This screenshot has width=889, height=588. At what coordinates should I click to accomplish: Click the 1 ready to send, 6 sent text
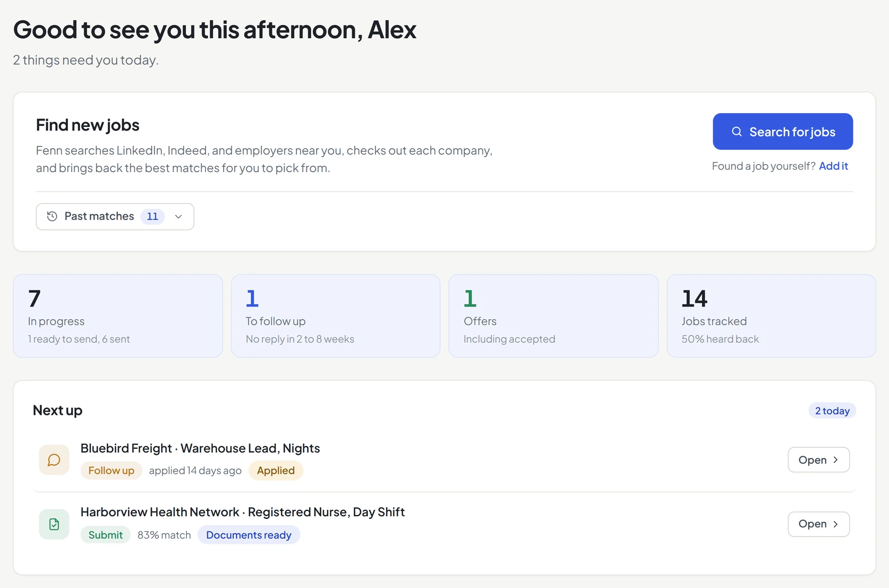tap(79, 339)
